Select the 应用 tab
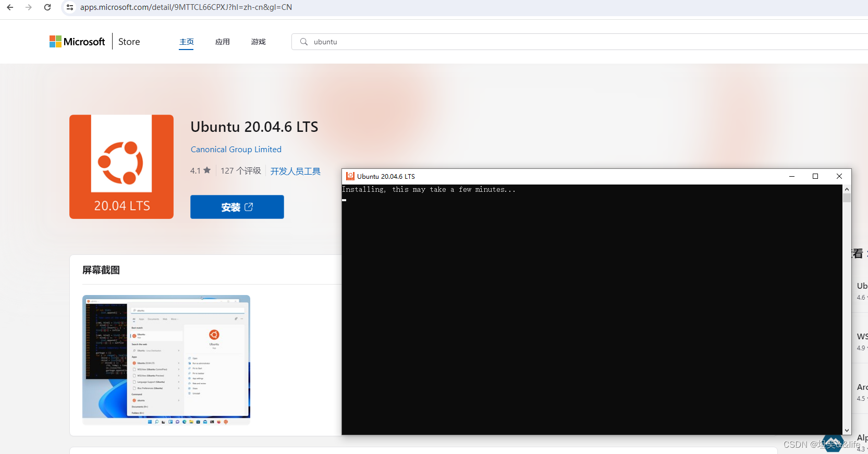Image resolution: width=868 pixels, height=454 pixels. click(223, 42)
